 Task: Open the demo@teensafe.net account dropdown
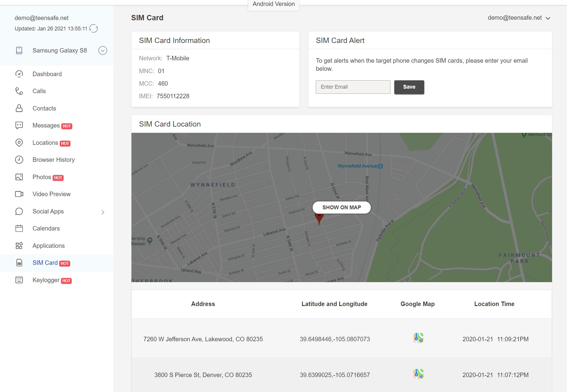[x=519, y=18]
